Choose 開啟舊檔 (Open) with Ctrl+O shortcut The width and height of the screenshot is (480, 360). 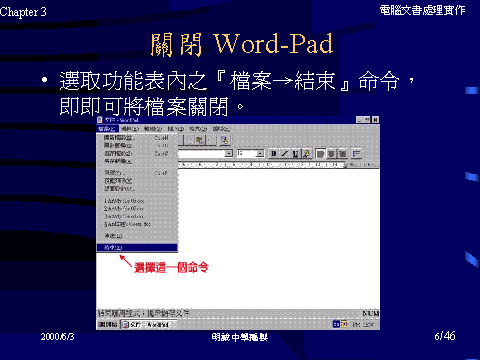click(137, 146)
